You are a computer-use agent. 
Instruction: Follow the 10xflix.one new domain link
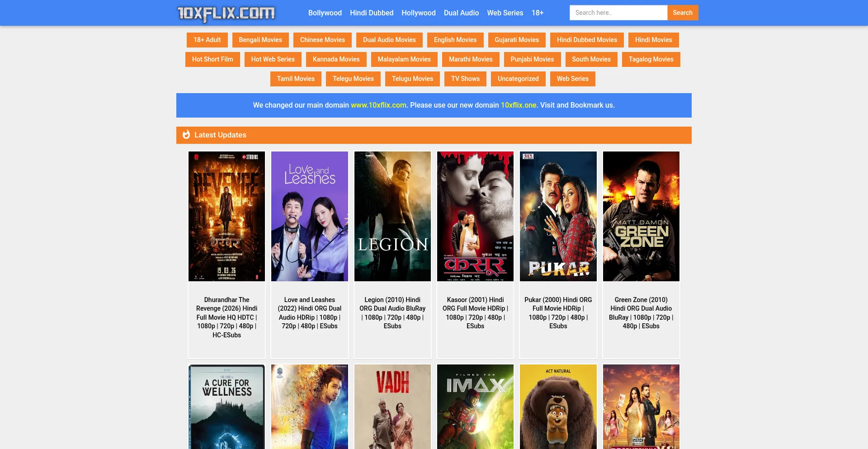point(519,105)
